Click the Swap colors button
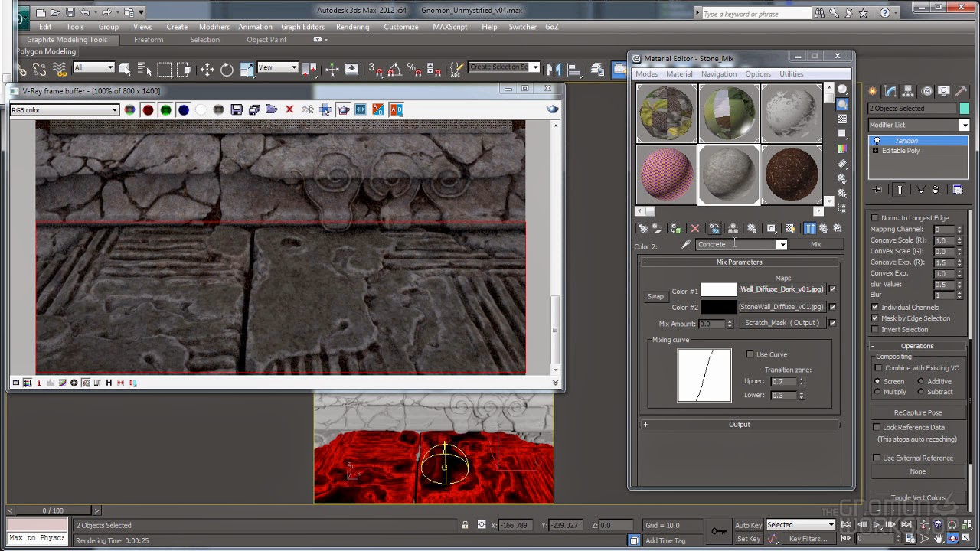Viewport: 980px width, 551px height. click(x=655, y=297)
